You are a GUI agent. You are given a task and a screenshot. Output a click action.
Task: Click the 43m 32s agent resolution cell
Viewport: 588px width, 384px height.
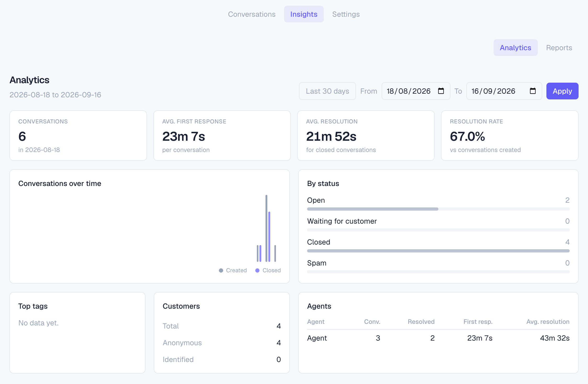click(555, 338)
